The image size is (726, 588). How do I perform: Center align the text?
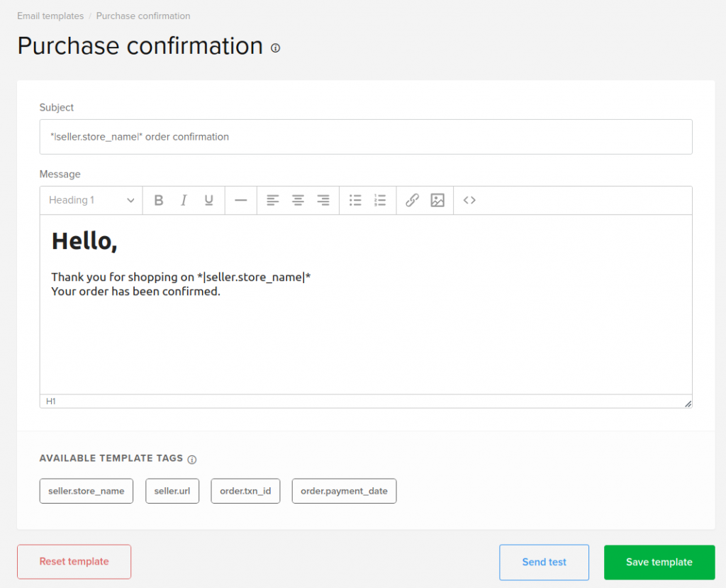pos(298,201)
